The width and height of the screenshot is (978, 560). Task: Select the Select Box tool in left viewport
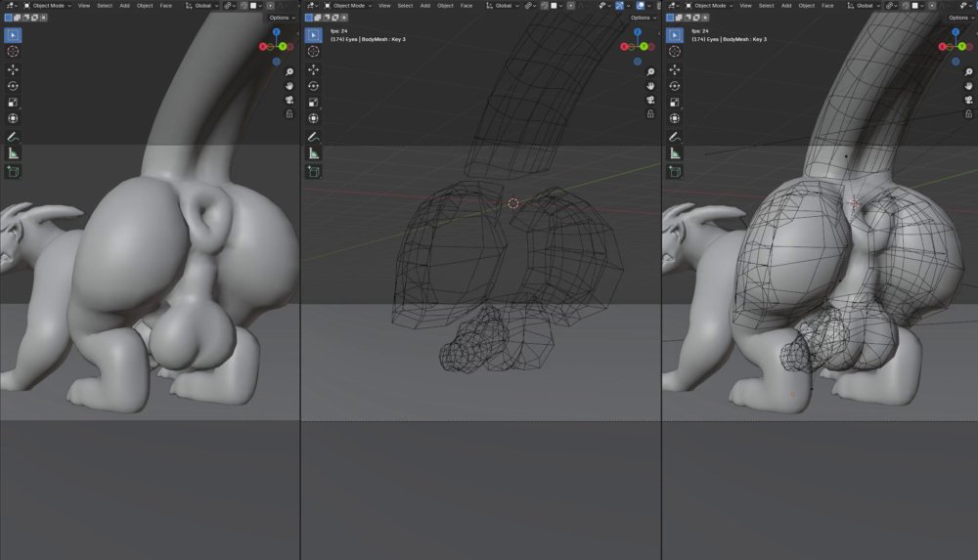coord(13,35)
